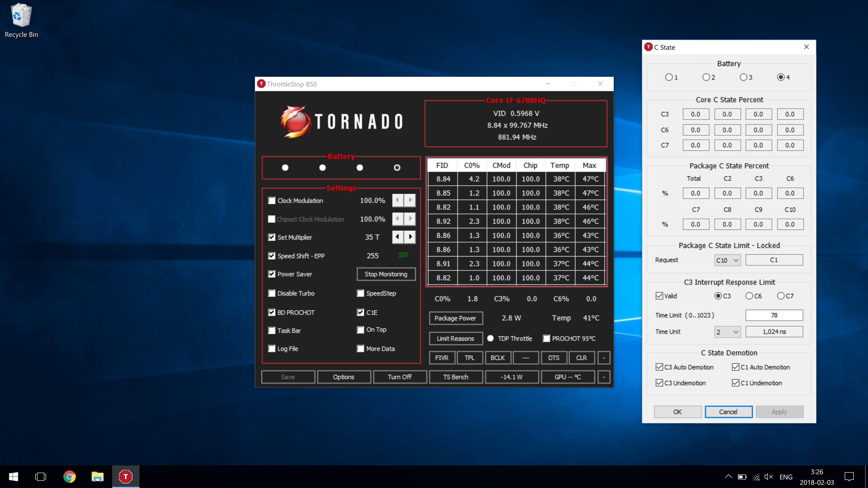This screenshot has height=488, width=868.
Task: Open File Explorer from taskbar
Action: tap(97, 476)
